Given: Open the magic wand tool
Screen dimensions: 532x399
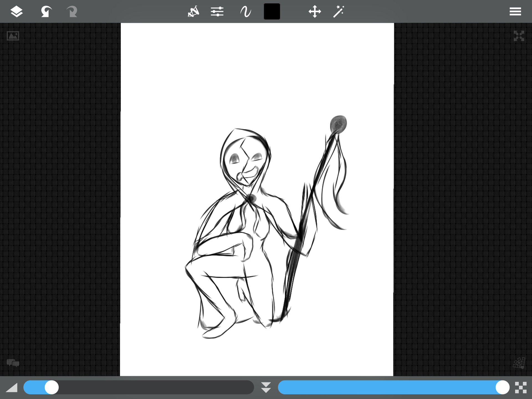Looking at the screenshot, I should coord(339,12).
